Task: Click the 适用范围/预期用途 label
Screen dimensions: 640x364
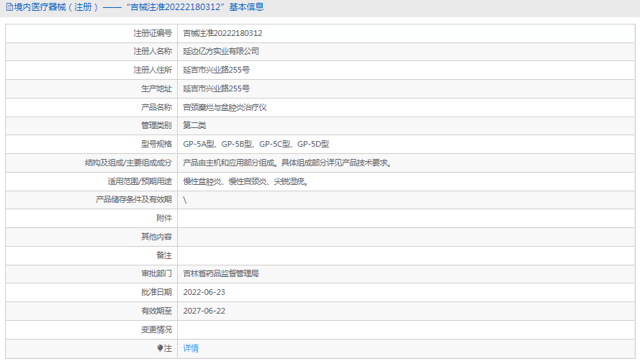Action: [140, 181]
